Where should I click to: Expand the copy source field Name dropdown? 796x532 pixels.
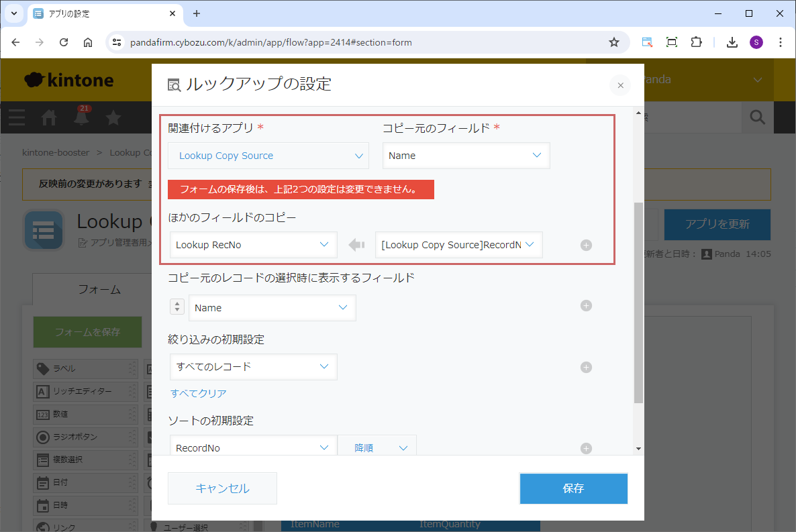(466, 156)
